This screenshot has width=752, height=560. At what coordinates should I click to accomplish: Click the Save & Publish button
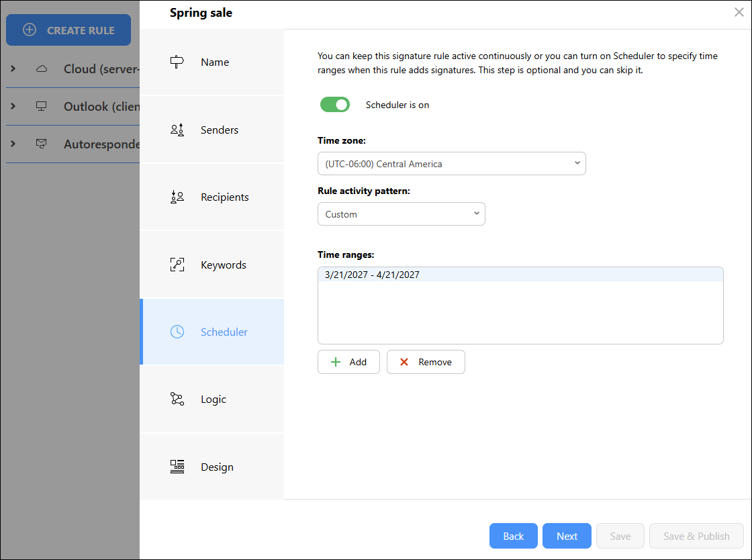click(x=696, y=536)
